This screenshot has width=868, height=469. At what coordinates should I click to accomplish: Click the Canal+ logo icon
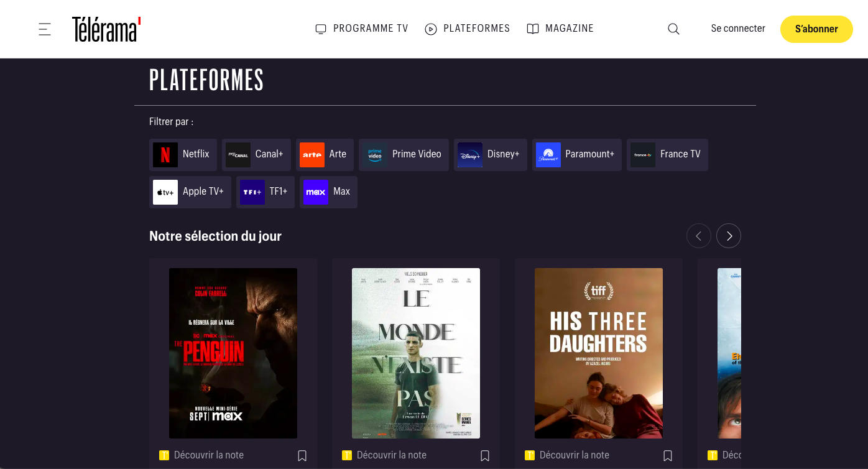click(x=238, y=155)
